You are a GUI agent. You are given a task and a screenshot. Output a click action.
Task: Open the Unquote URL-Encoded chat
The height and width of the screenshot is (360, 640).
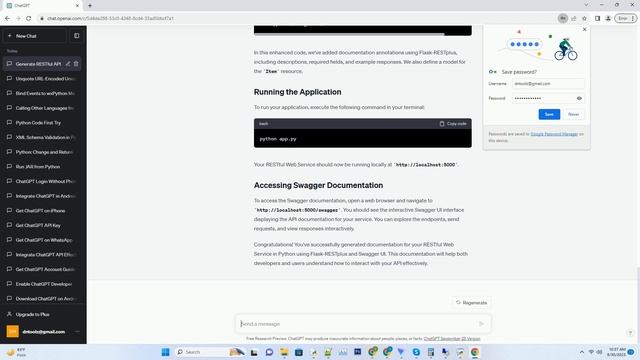(x=42, y=79)
